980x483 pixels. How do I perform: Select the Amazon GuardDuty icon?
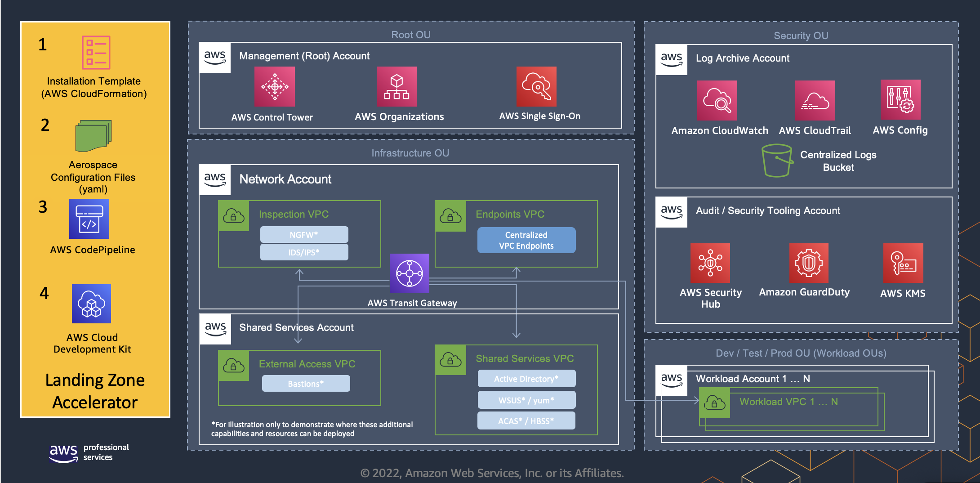click(809, 263)
